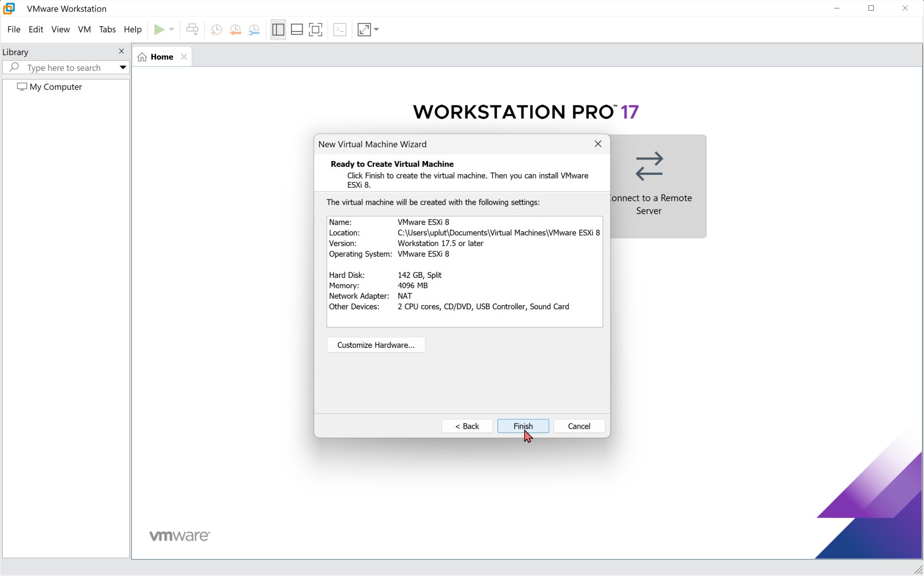The image size is (924, 576).
Task: Click Connect to a Remote Server tile
Action: click(658, 186)
